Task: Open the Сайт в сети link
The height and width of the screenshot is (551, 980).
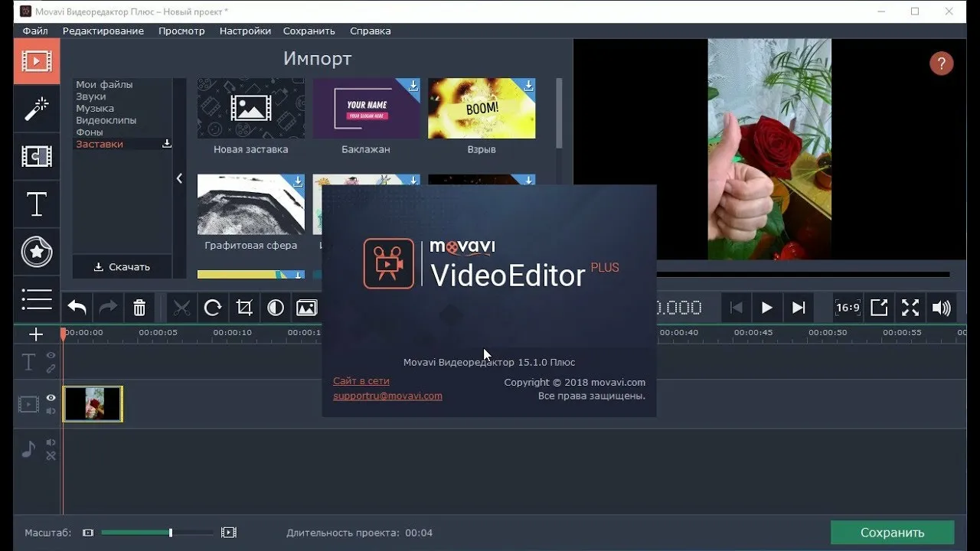Action: point(361,380)
